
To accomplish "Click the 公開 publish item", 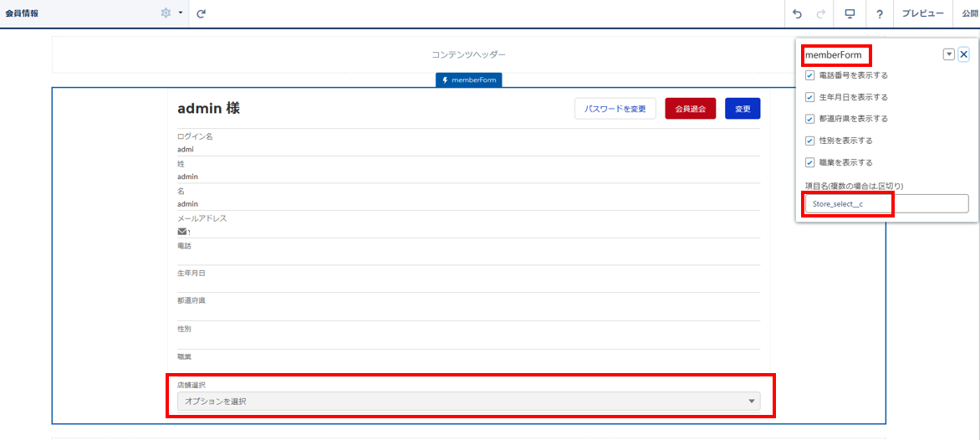I will point(968,13).
